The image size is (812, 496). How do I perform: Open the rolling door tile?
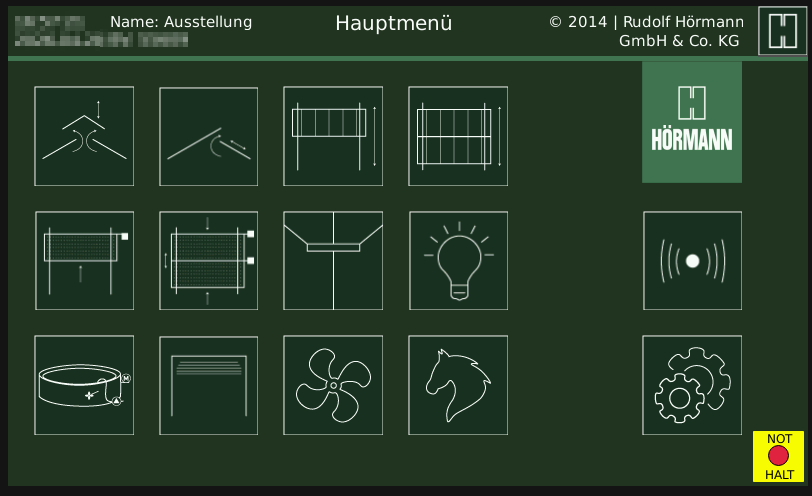tap(209, 385)
